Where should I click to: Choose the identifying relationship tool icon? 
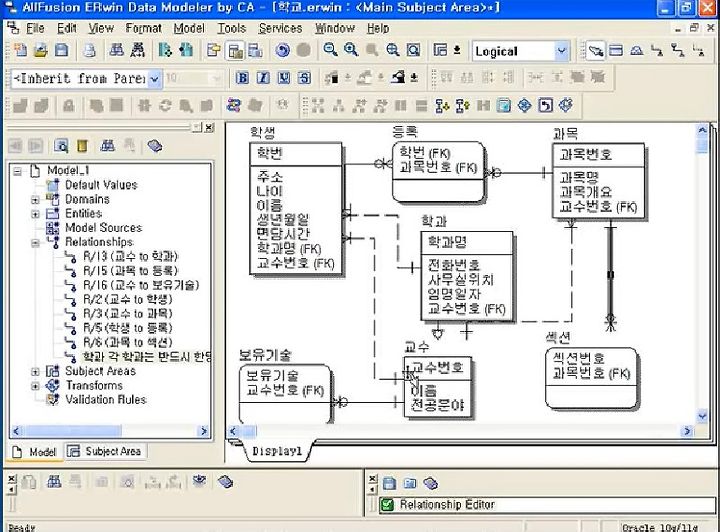click(657, 50)
